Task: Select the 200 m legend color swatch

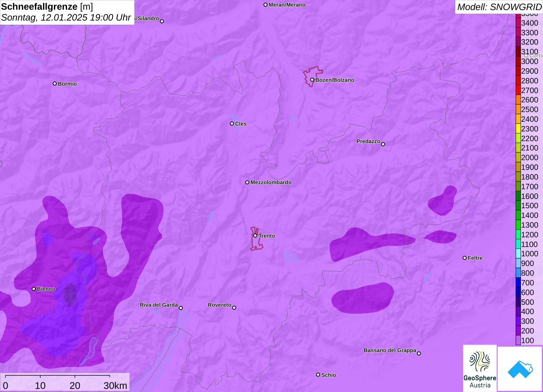Action: 518,331
